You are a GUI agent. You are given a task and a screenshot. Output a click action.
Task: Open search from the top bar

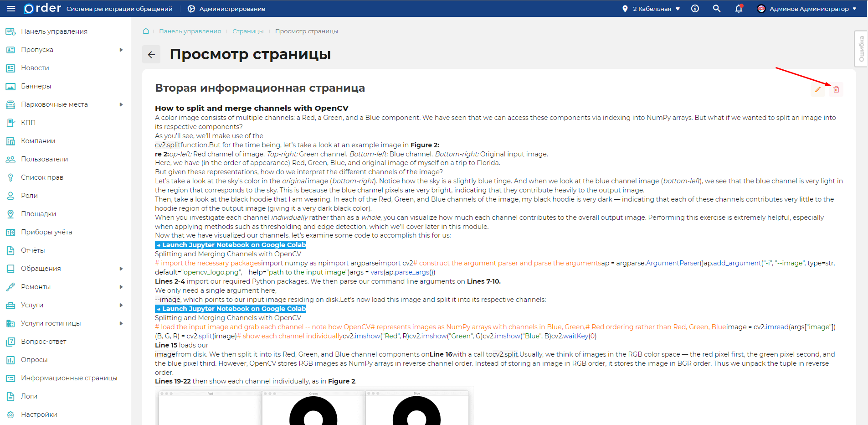(x=716, y=8)
